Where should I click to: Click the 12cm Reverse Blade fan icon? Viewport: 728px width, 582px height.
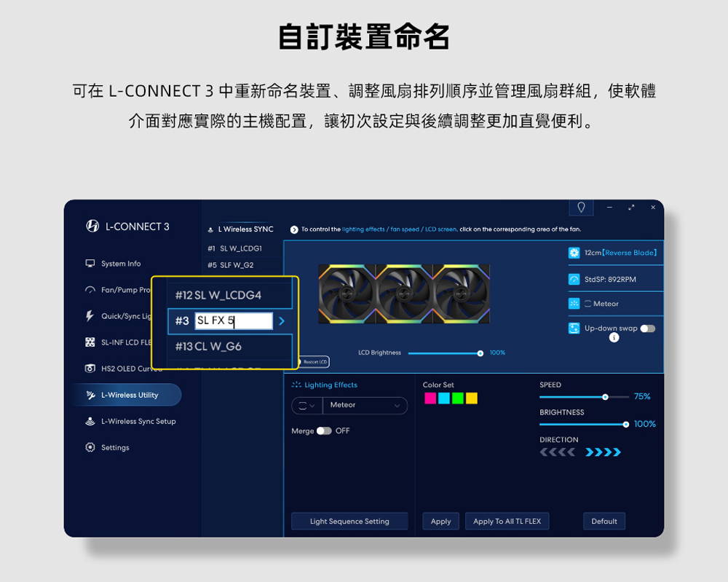tap(574, 253)
